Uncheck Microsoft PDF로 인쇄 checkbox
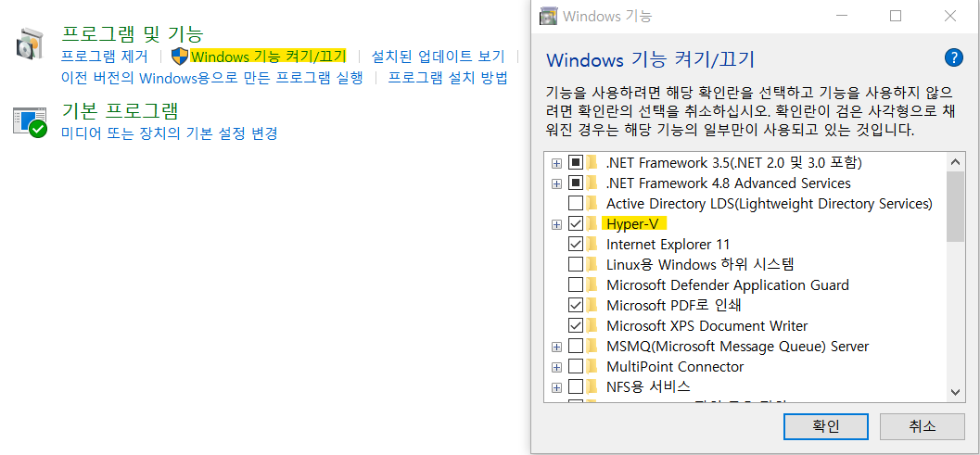The height and width of the screenshot is (455, 980). coord(576,305)
